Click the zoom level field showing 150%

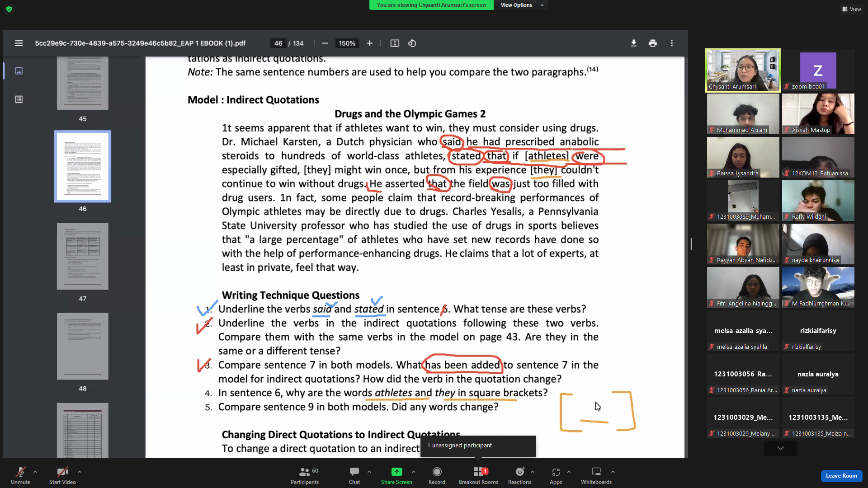coord(347,43)
